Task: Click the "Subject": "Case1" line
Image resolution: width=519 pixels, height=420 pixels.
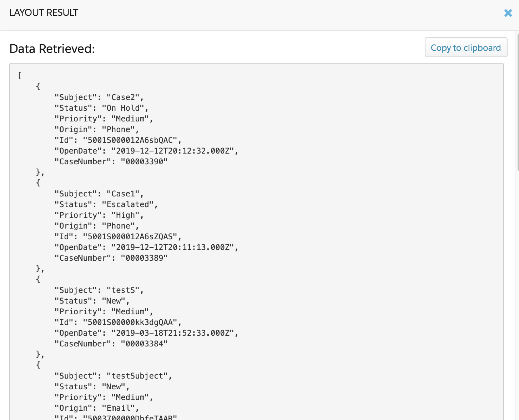Action: pyautogui.click(x=99, y=194)
